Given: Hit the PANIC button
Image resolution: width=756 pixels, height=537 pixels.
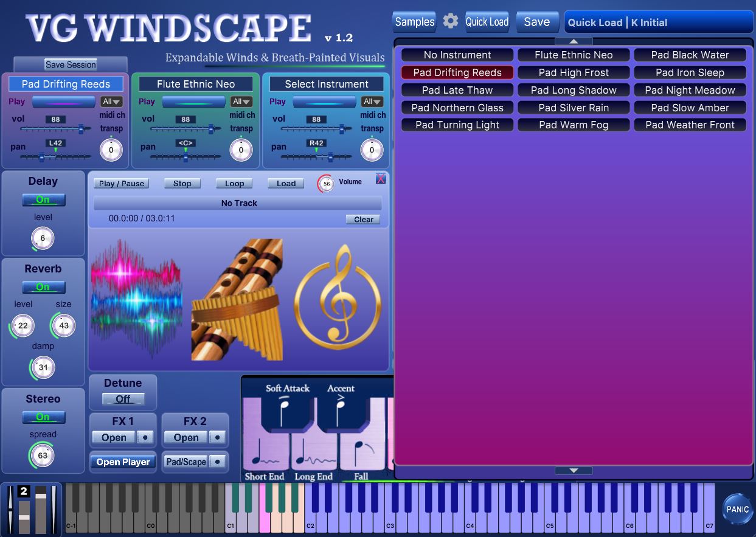Looking at the screenshot, I should 737,509.
